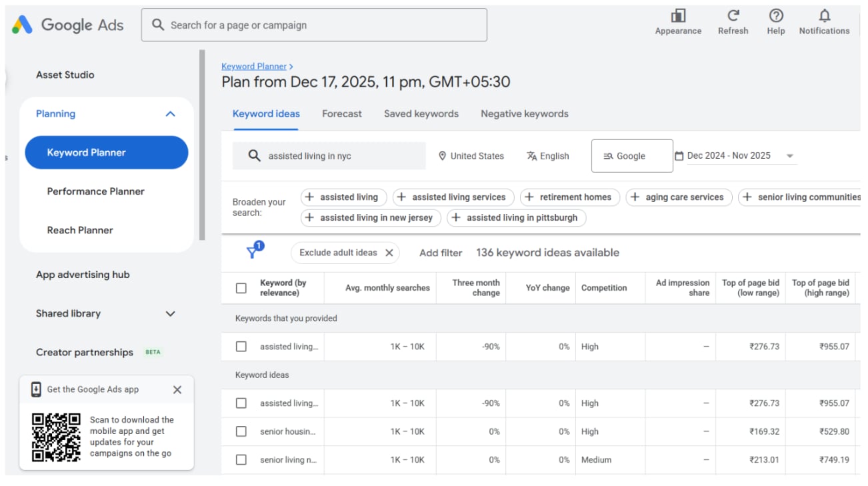Sort by Top of page bid (low range)
The height and width of the screenshot is (486, 868).
(x=751, y=288)
